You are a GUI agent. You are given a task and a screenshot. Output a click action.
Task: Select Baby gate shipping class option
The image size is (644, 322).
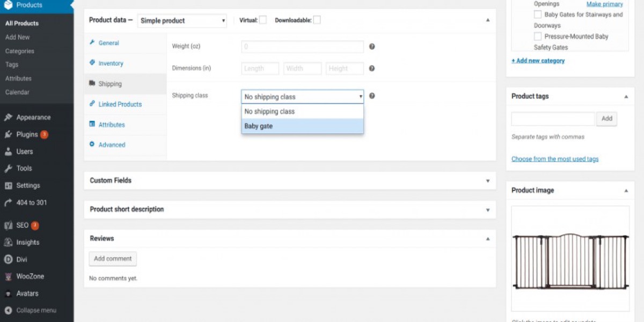point(302,126)
